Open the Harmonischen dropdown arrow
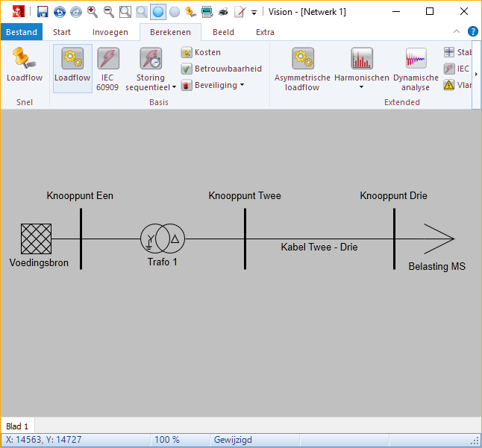This screenshot has width=482, height=448. [362, 87]
